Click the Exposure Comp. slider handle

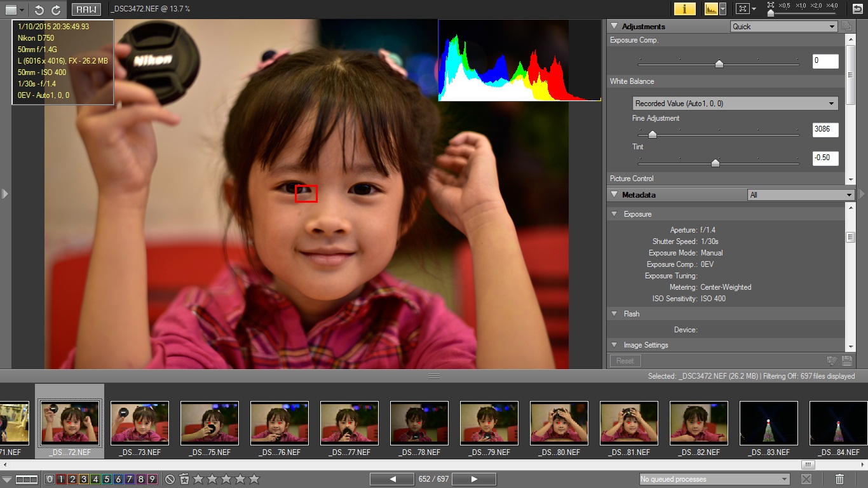719,63
